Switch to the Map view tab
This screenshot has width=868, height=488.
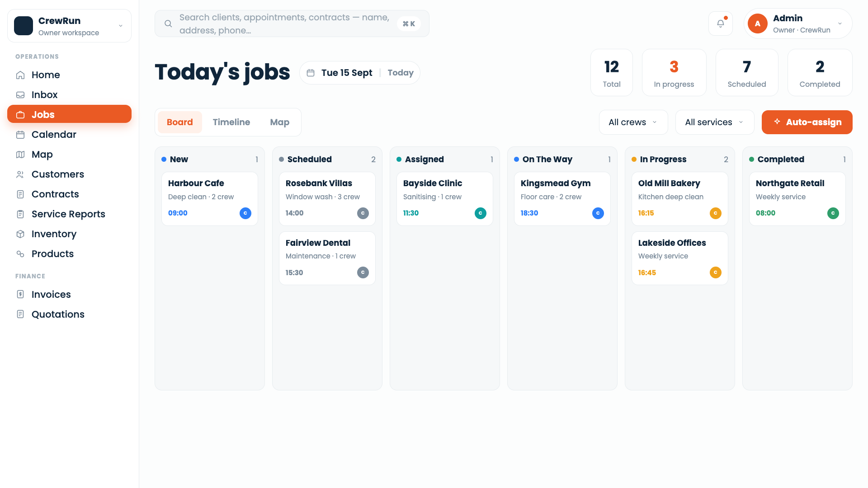tap(280, 122)
